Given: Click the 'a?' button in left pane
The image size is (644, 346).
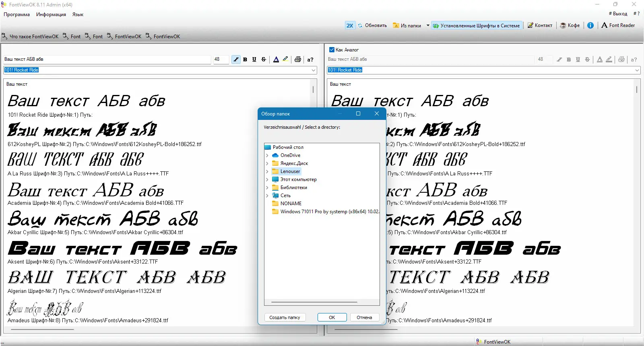Looking at the screenshot, I should [310, 60].
